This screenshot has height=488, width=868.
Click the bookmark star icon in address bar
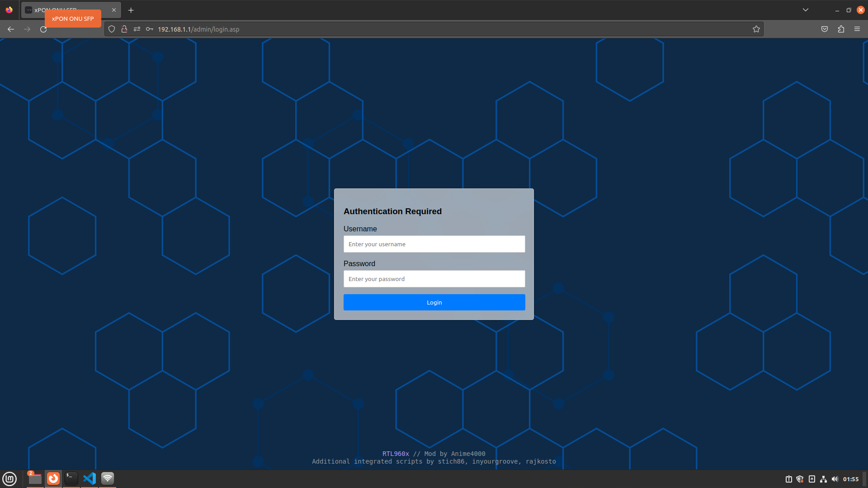pyautogui.click(x=756, y=28)
